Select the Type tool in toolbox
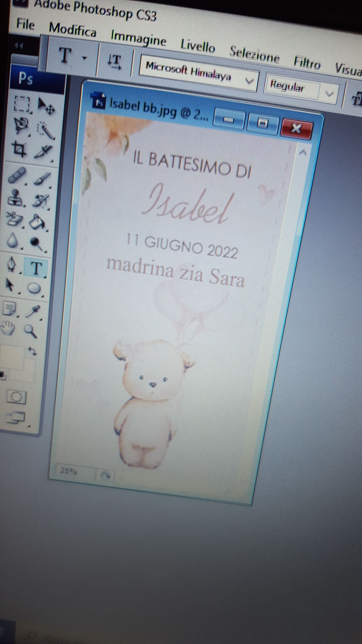 click(x=36, y=268)
